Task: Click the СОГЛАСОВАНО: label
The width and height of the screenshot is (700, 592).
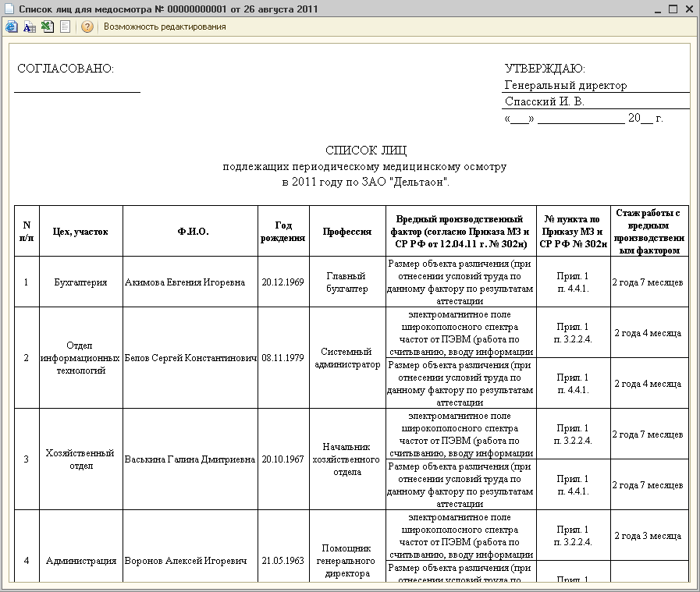Action: (66, 69)
